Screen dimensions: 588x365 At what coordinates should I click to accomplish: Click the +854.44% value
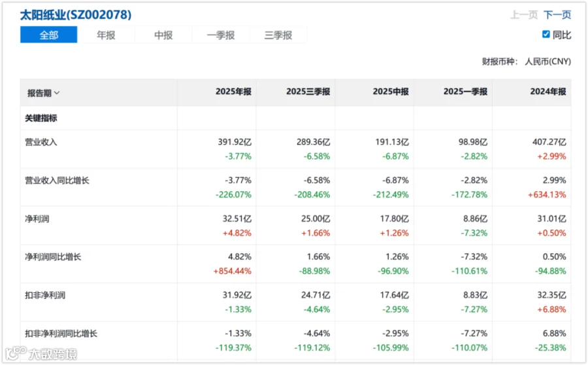click(232, 271)
